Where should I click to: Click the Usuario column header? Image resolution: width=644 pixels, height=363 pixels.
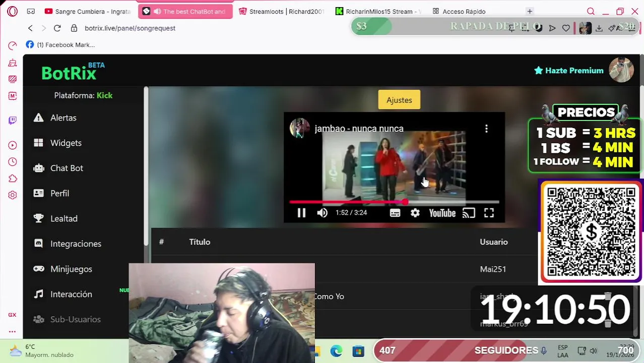coord(494,242)
